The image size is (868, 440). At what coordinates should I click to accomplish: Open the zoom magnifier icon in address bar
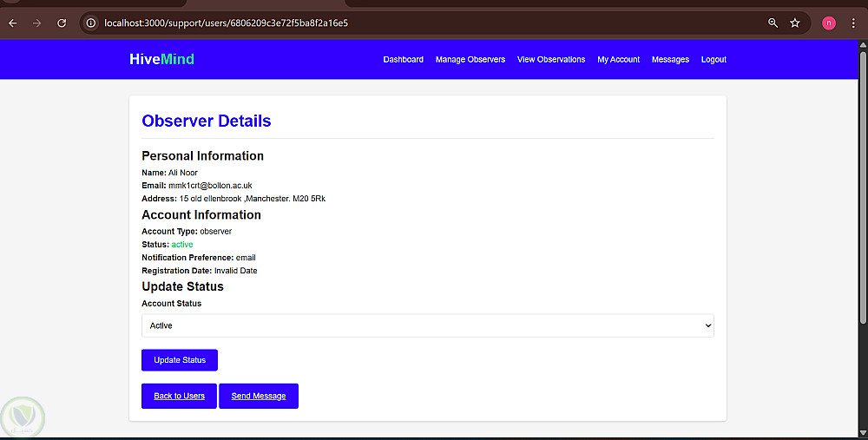pos(773,23)
